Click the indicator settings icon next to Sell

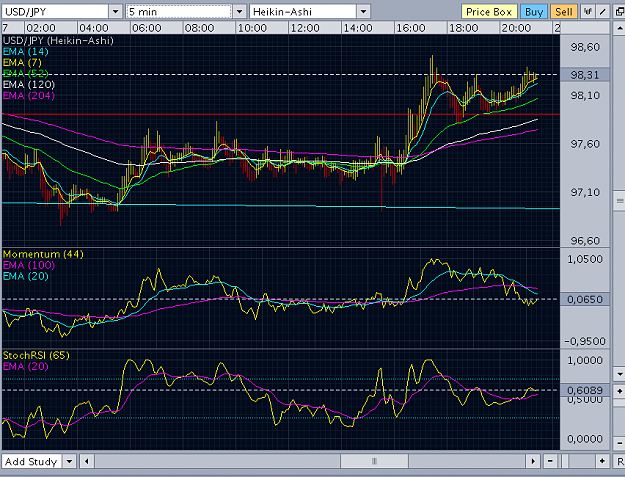[x=587, y=12]
